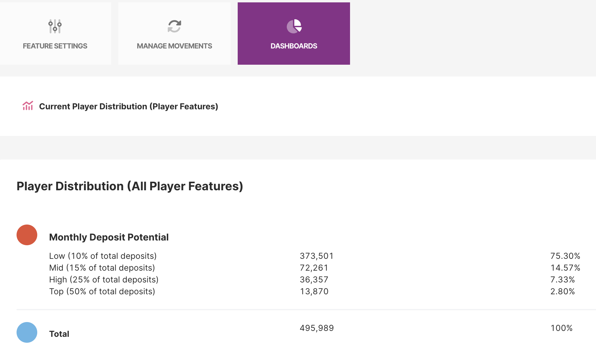Click the Dashboards pie chart icon
This screenshot has width=596, height=364.
294,26
